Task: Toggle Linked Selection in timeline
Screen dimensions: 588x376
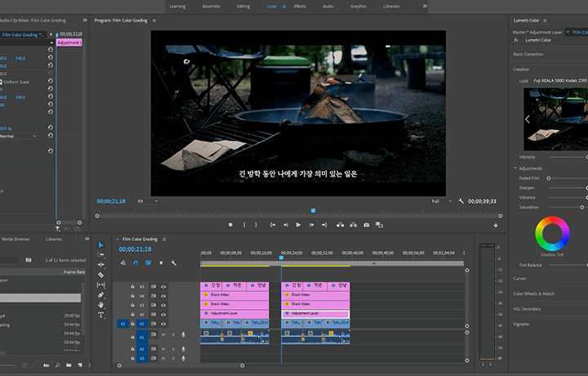Action: tap(148, 263)
